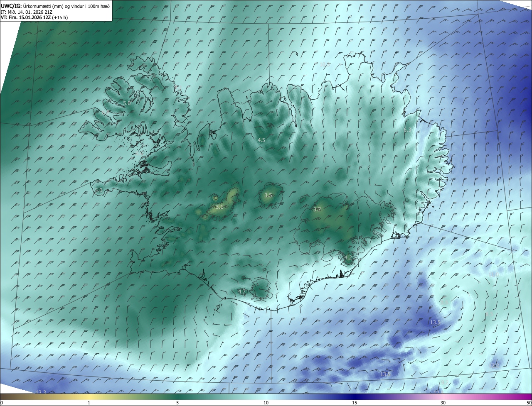This screenshot has height=406, width=532.
Task: Click the "30" tick label on the color scale
Action: 443,403
